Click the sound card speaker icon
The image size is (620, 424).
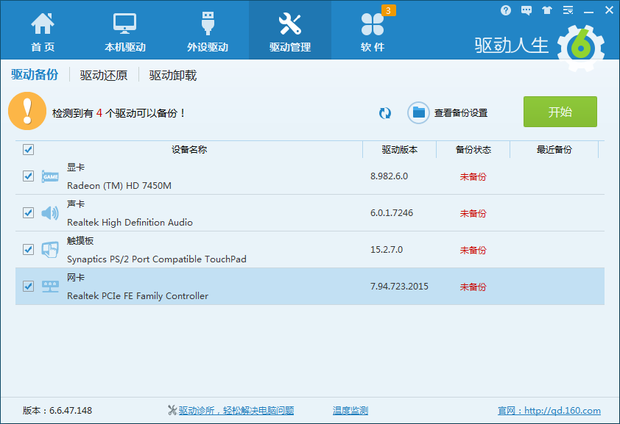[x=50, y=213]
